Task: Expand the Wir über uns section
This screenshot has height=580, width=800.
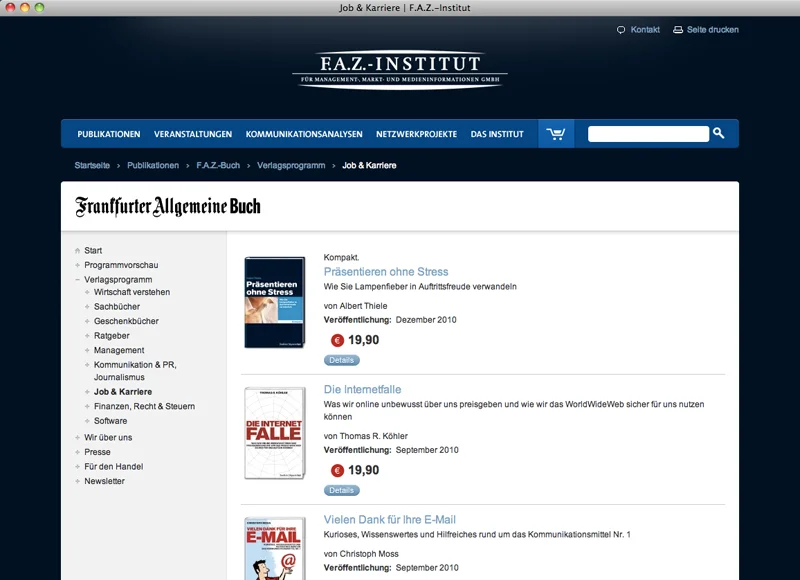Action: [78, 438]
